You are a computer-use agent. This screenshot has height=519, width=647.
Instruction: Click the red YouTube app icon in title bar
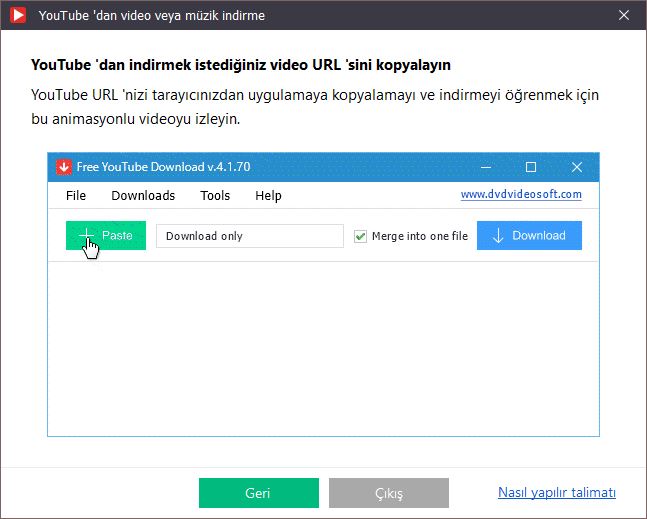(x=18, y=15)
